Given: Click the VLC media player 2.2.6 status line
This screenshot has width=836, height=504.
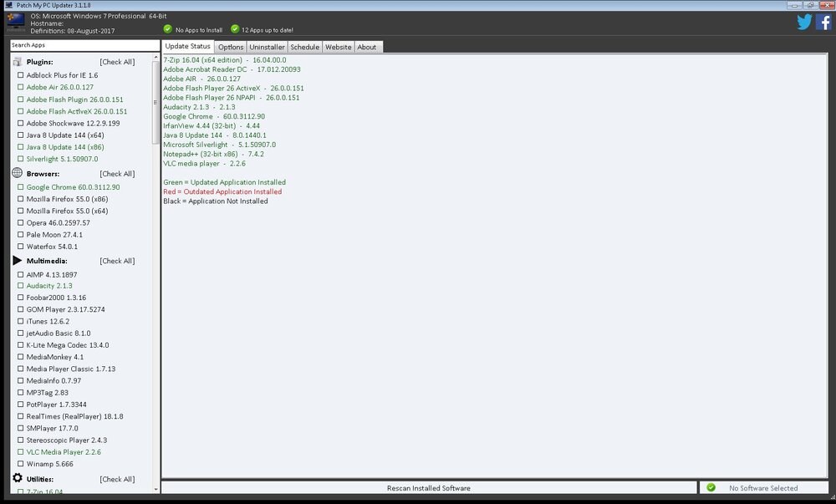Looking at the screenshot, I should 204,164.
